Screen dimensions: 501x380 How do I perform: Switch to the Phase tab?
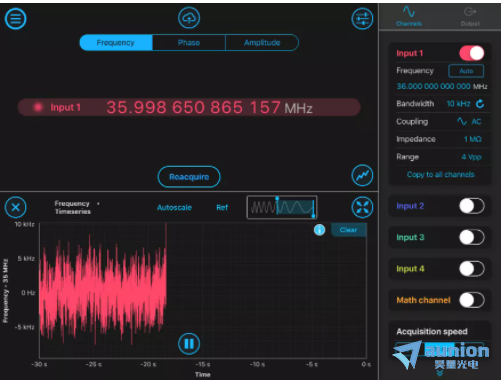[x=189, y=43]
